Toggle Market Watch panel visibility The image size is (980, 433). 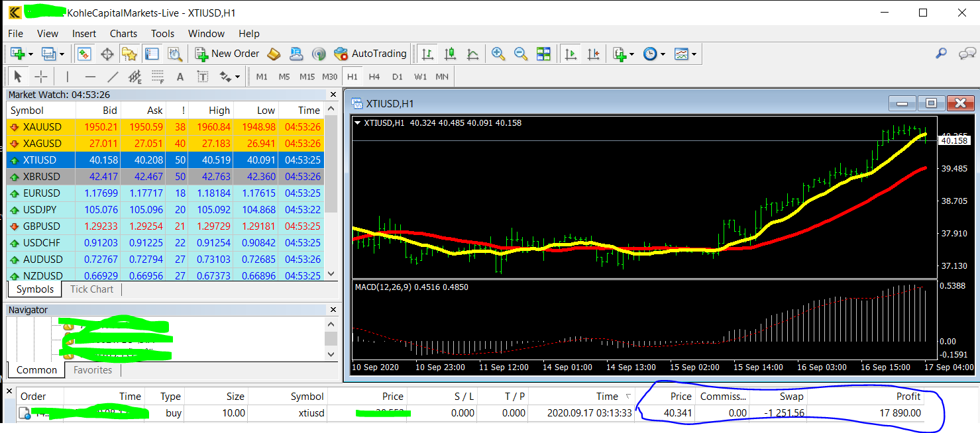point(84,54)
